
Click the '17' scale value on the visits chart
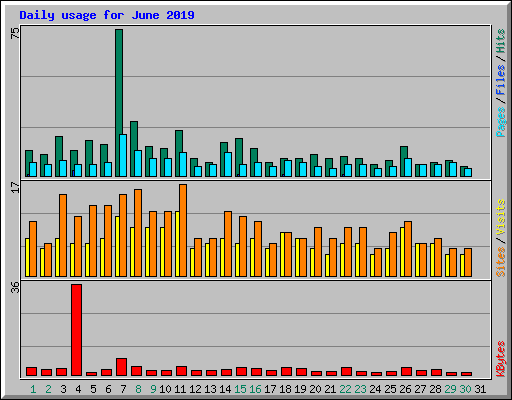[15, 187]
